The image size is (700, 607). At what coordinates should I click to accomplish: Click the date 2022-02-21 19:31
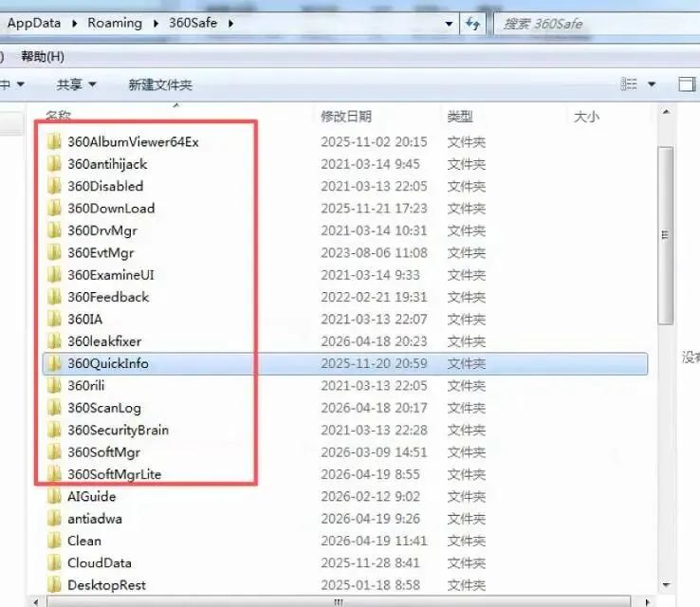374,297
